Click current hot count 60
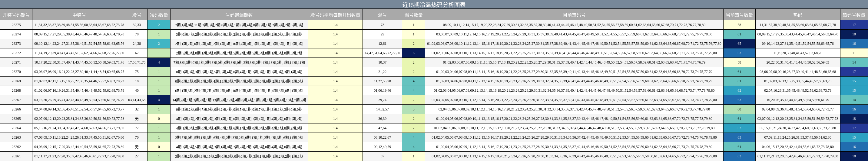 point(739,110)
